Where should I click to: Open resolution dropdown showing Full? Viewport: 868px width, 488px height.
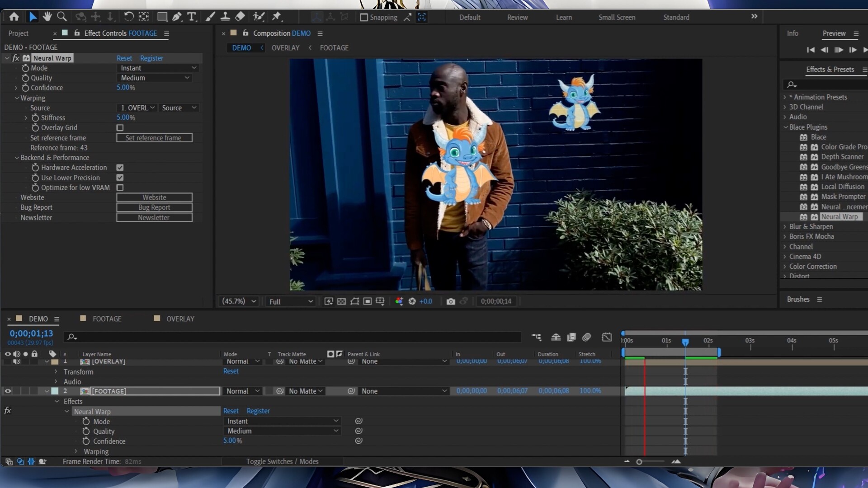(x=290, y=301)
